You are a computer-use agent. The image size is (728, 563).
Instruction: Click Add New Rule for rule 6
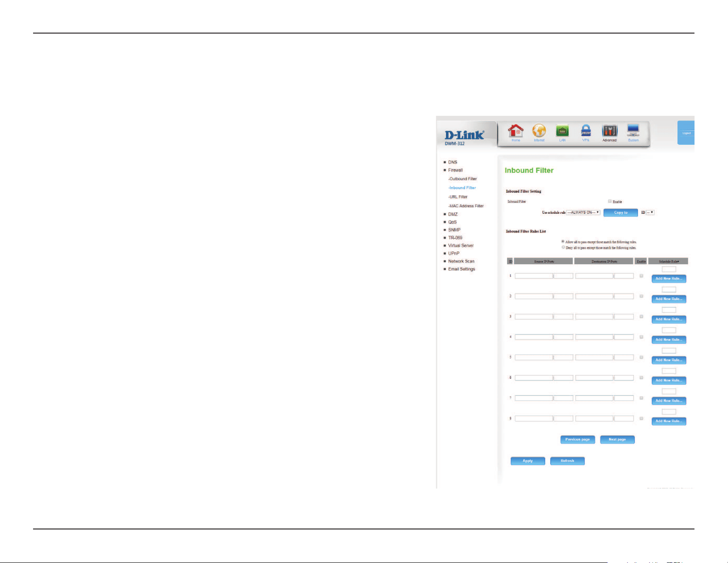coord(669,380)
